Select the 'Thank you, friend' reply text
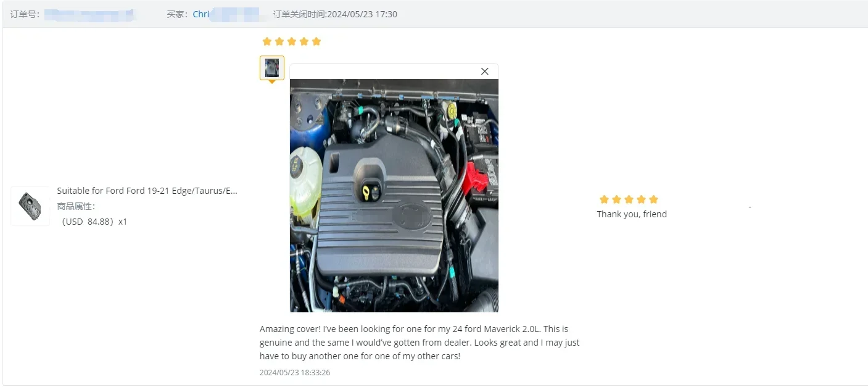 tap(632, 214)
